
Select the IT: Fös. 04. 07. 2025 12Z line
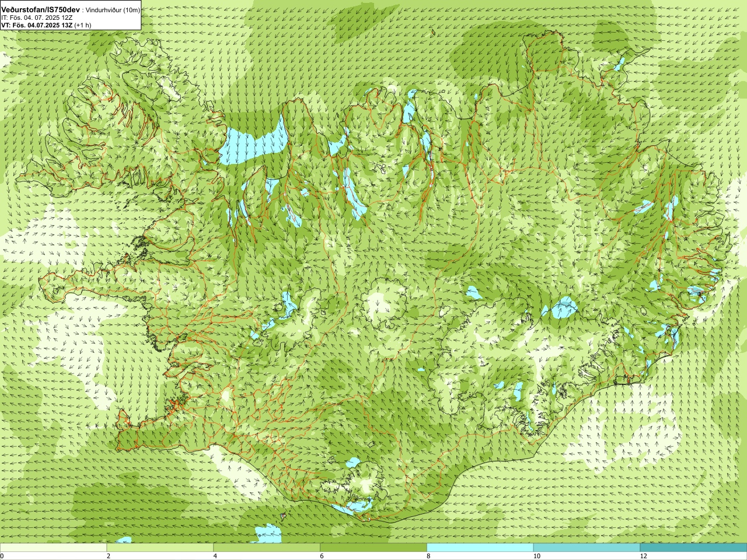click(x=36, y=17)
